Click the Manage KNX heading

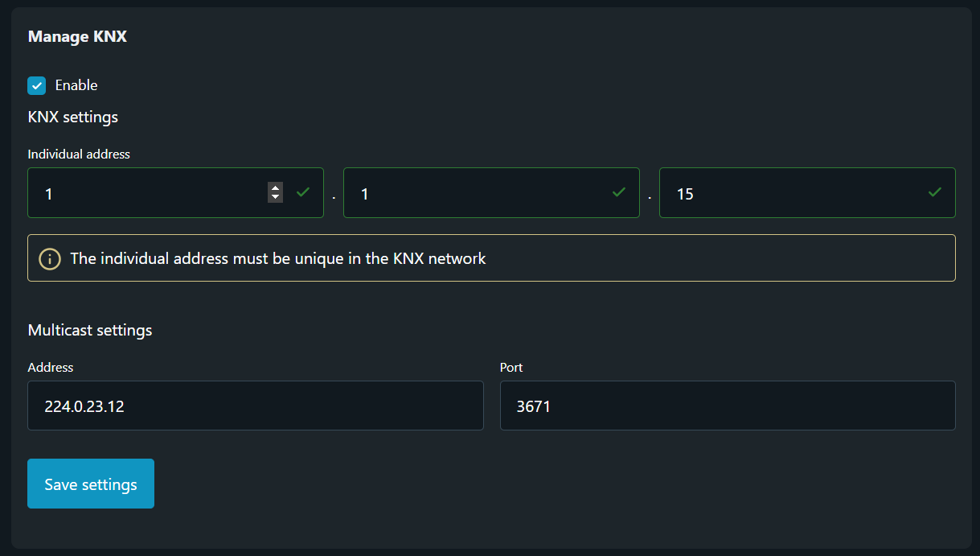pos(77,37)
